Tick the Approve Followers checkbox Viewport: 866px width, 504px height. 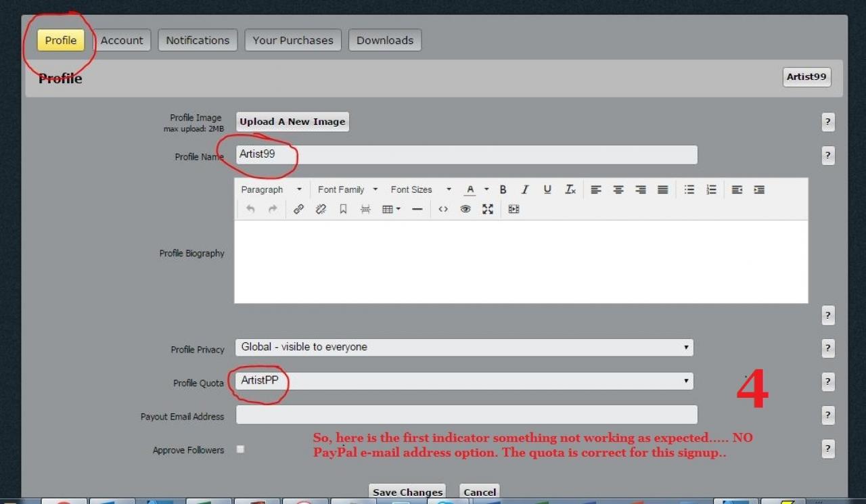point(240,449)
